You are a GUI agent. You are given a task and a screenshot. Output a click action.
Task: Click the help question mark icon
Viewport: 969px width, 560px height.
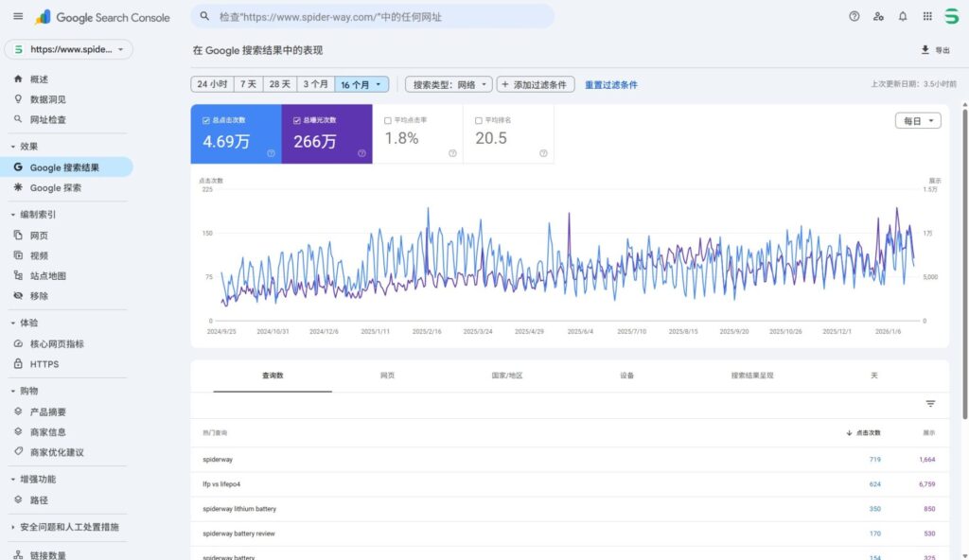coord(854,16)
